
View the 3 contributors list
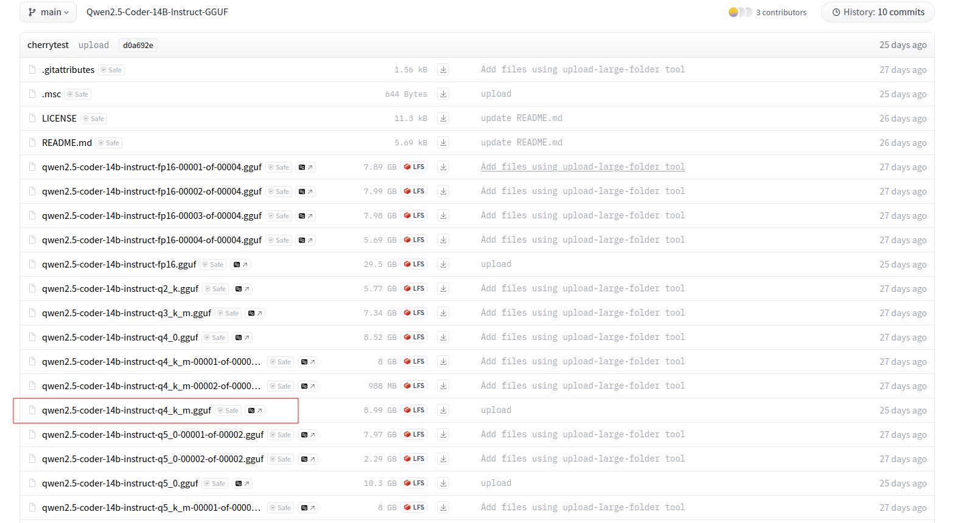[781, 12]
